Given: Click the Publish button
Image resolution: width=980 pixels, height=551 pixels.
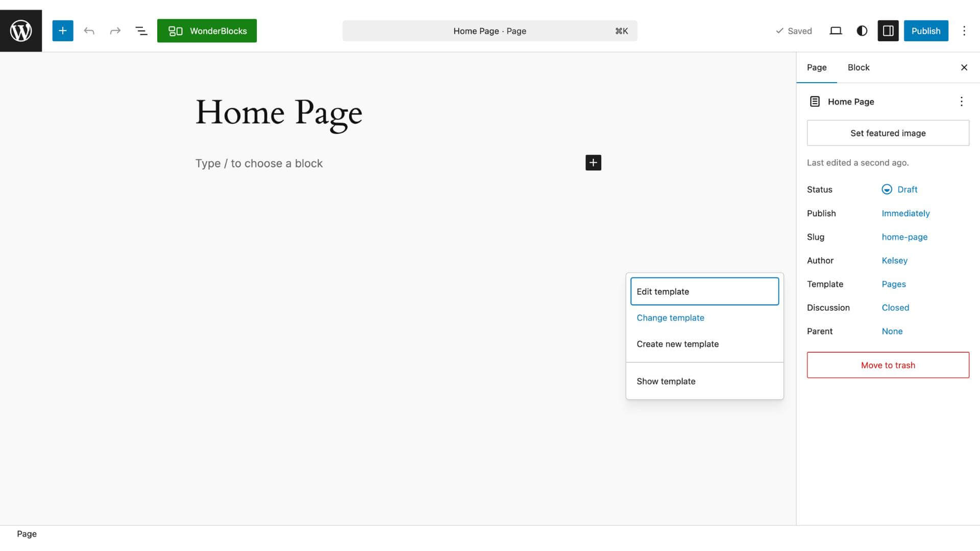Looking at the screenshot, I should click(x=926, y=31).
